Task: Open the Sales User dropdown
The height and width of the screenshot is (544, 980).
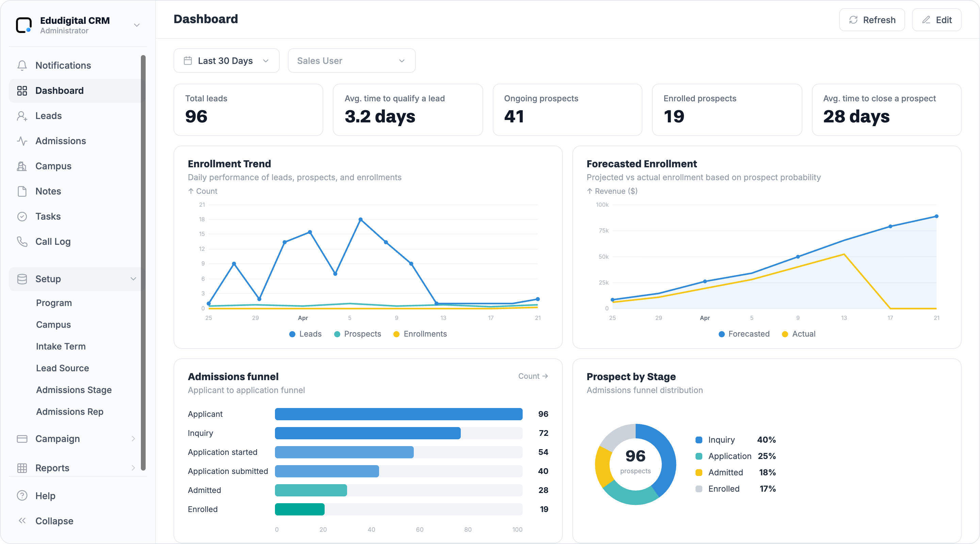Action: point(352,61)
